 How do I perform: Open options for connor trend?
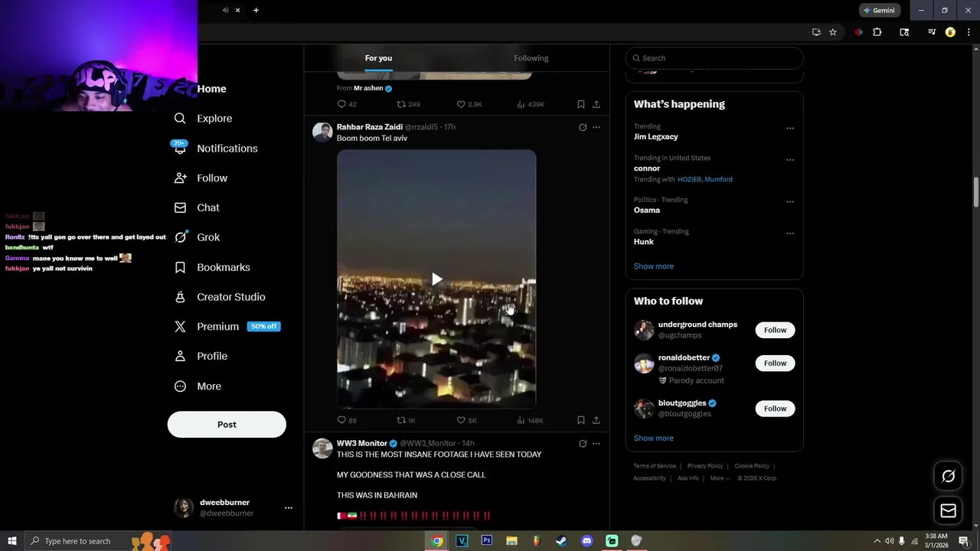[x=790, y=160]
